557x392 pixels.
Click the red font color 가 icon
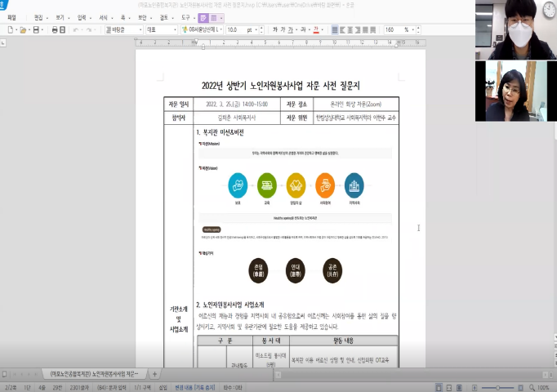point(316,30)
